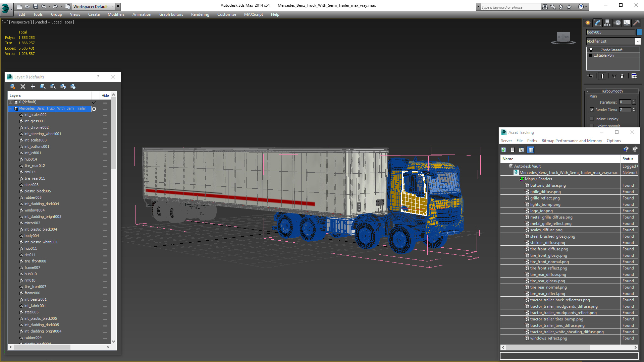Click Freeze/Unfreeze All Layers icon
Image resolution: width=644 pixels, height=362 pixels.
pyautogui.click(x=73, y=86)
